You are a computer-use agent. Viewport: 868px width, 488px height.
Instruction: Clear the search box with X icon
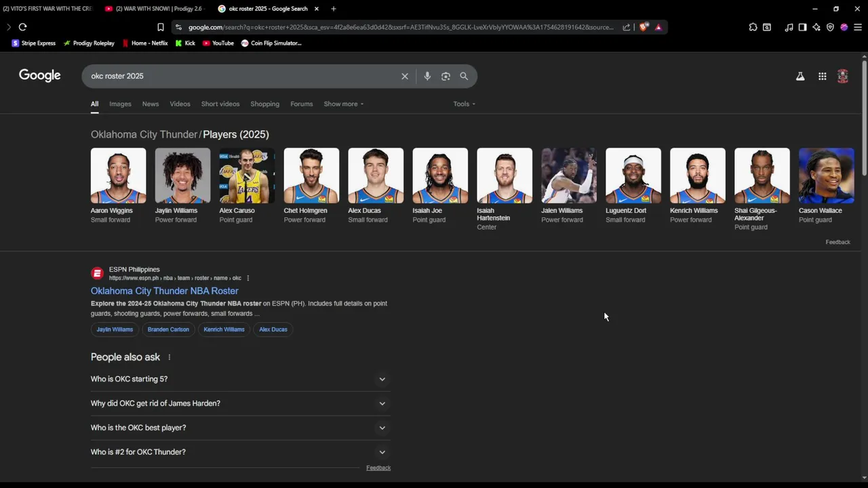point(405,76)
